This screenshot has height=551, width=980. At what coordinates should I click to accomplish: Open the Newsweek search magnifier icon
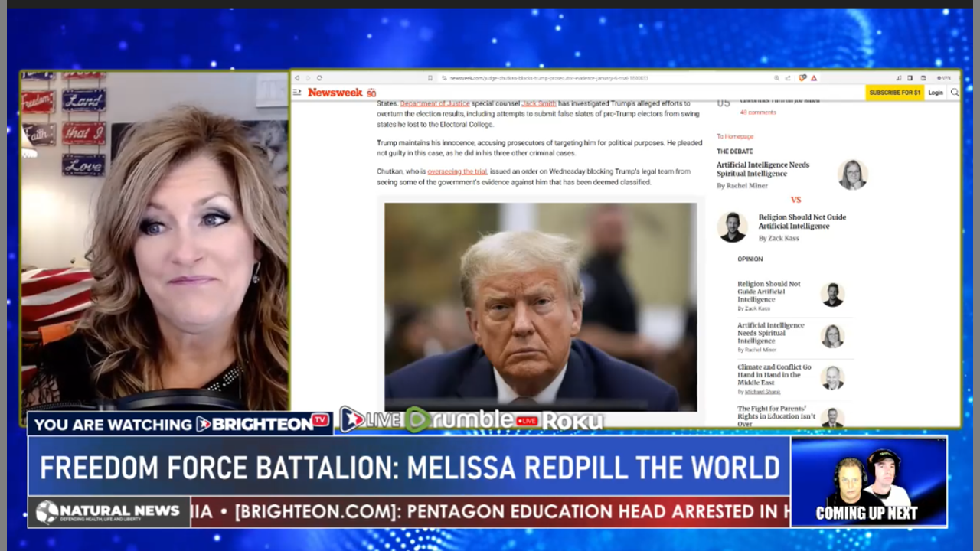coord(954,93)
